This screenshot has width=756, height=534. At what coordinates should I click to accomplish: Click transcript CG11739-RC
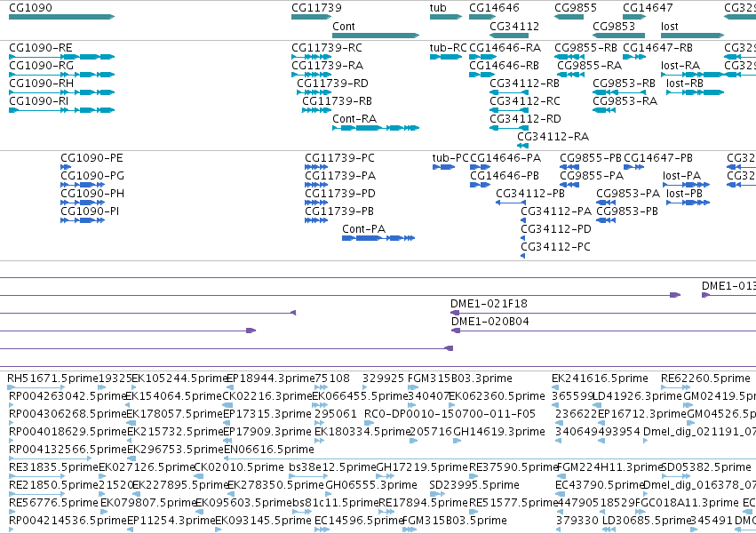[311, 57]
